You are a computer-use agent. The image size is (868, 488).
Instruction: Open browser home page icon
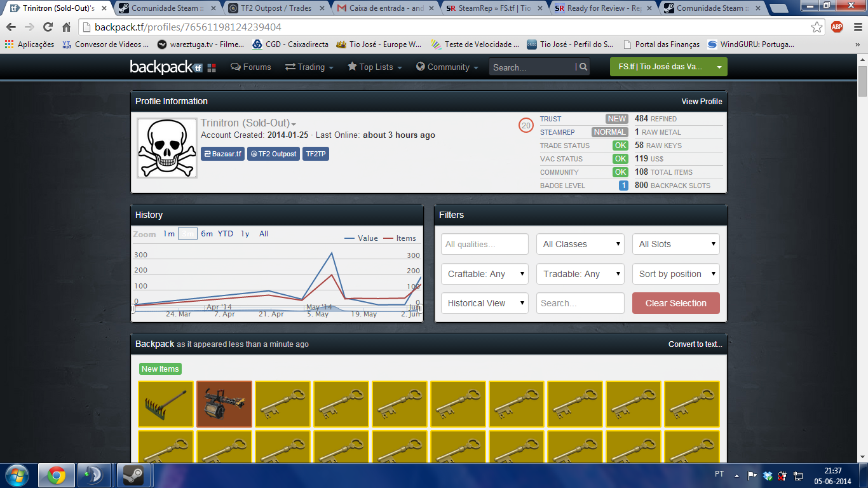(66, 27)
